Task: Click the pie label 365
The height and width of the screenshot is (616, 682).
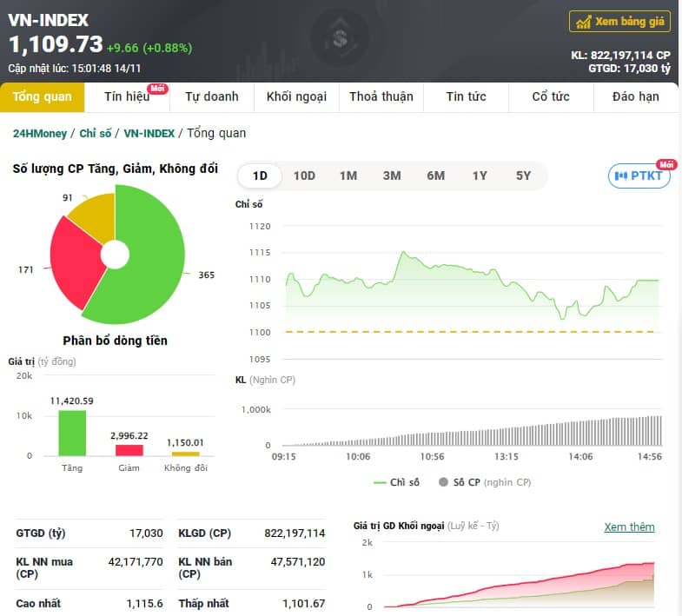Action: [x=207, y=275]
